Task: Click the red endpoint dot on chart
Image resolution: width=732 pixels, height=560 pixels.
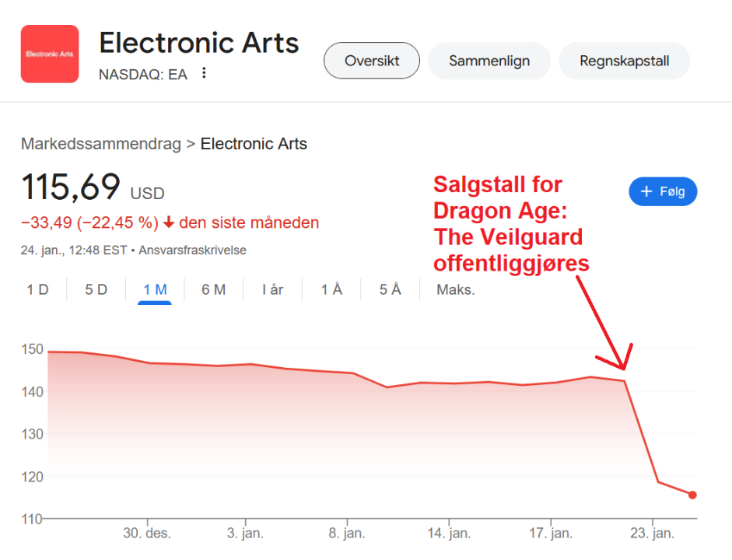Action: pos(692,495)
